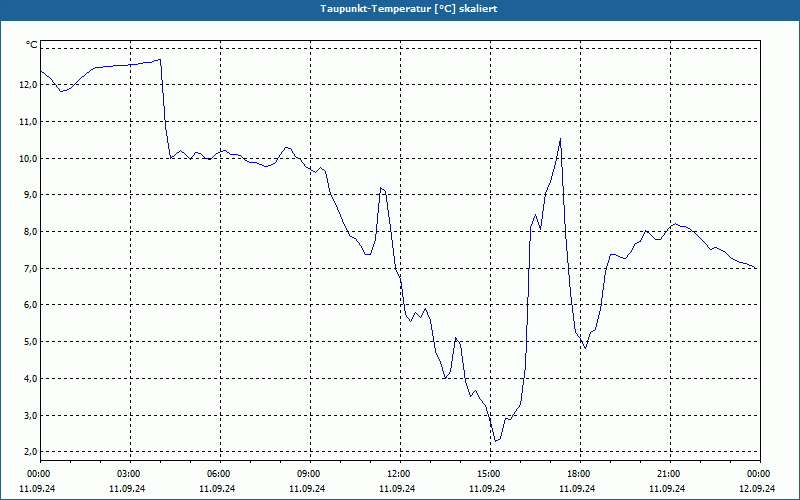
Task: Click the 6,0 y-axis label
Action: pyautogui.click(x=30, y=305)
